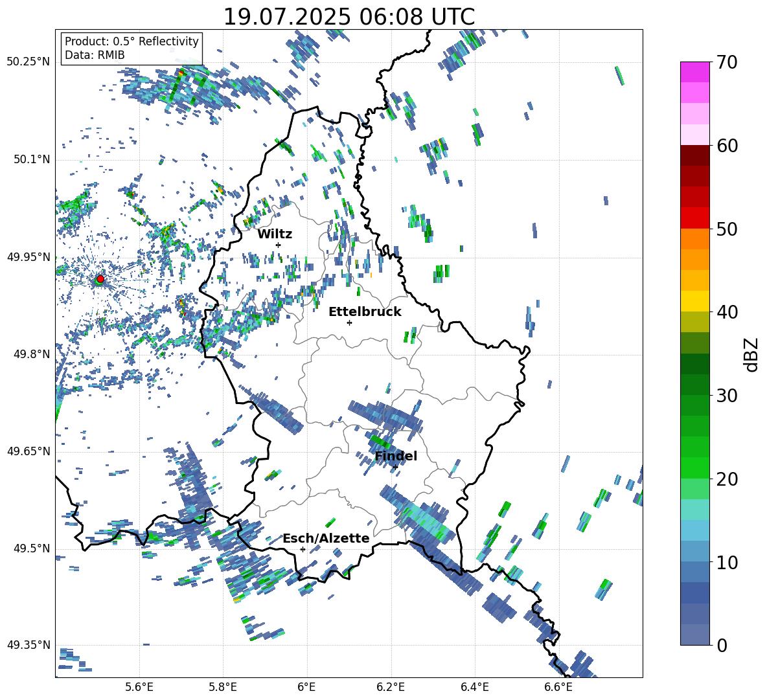Click the bright green colorbar segment at 20

[x=694, y=468]
